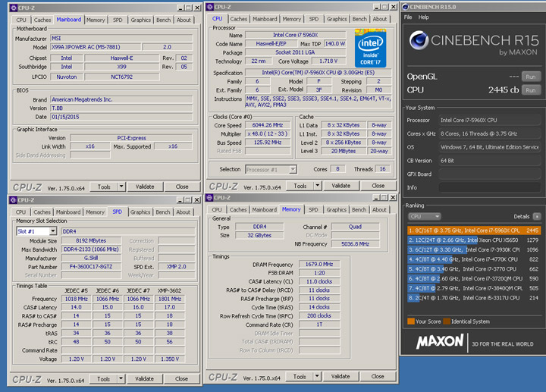Open the File menu in Cinebench
This screenshot has height=392, width=546.
[x=408, y=17]
